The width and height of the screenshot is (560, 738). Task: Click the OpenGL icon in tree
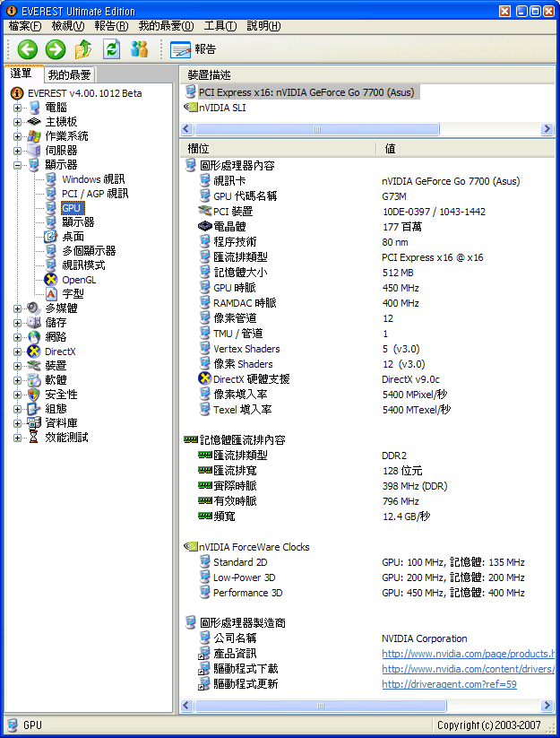click(x=51, y=280)
